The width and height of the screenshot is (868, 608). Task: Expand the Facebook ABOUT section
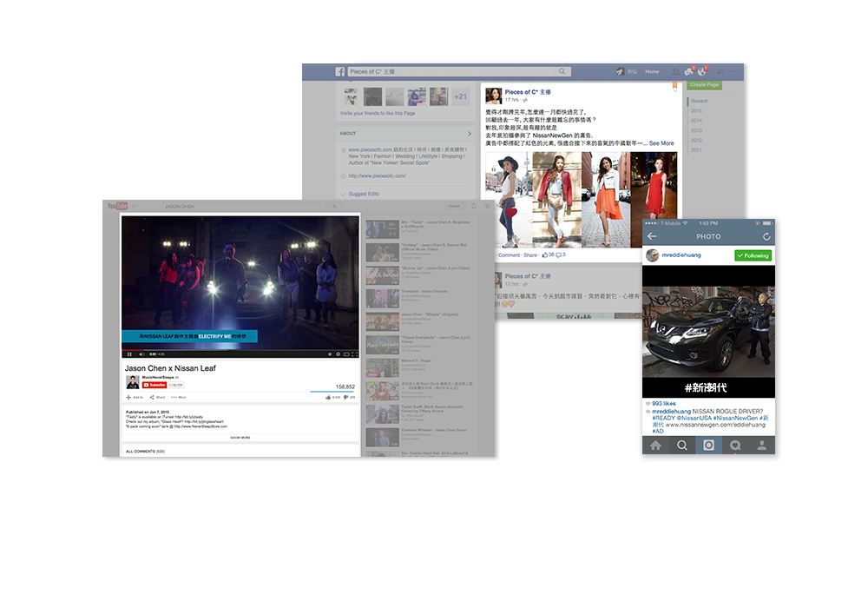(470, 134)
